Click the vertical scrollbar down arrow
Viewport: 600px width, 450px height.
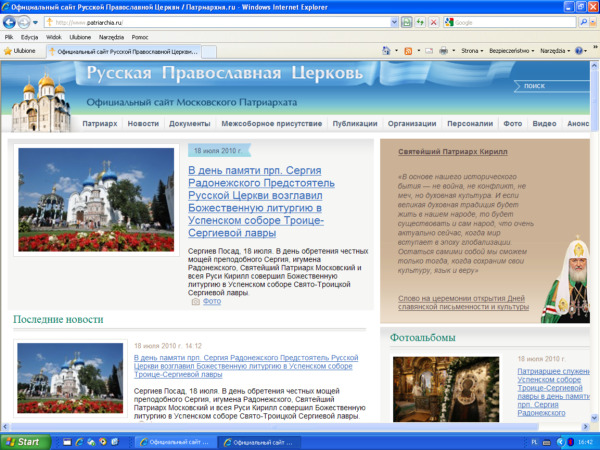[x=594, y=417]
